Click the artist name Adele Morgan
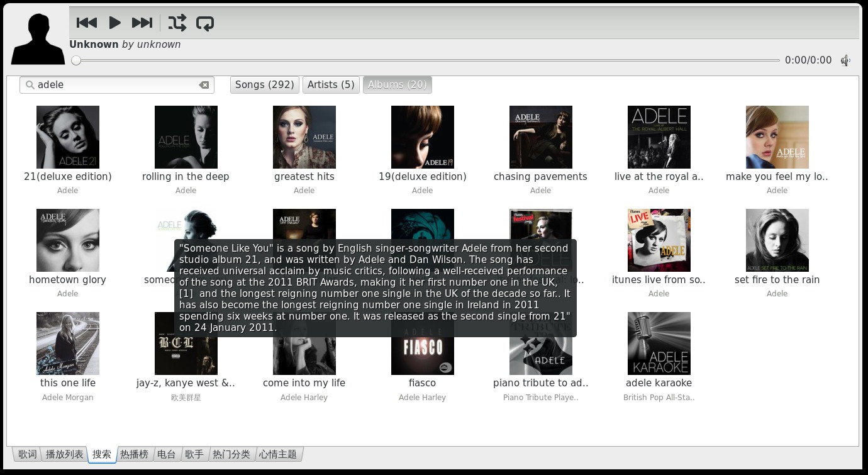Viewport: 868px width, 475px height. (68, 398)
